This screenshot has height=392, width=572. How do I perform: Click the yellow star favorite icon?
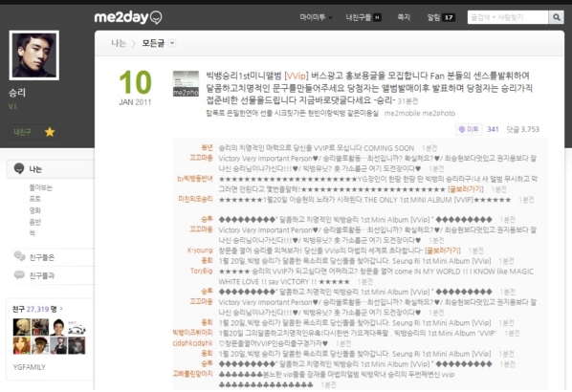(x=50, y=132)
